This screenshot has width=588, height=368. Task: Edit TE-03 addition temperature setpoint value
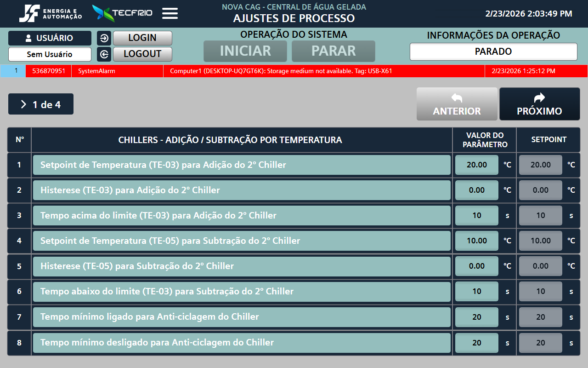tap(476, 165)
